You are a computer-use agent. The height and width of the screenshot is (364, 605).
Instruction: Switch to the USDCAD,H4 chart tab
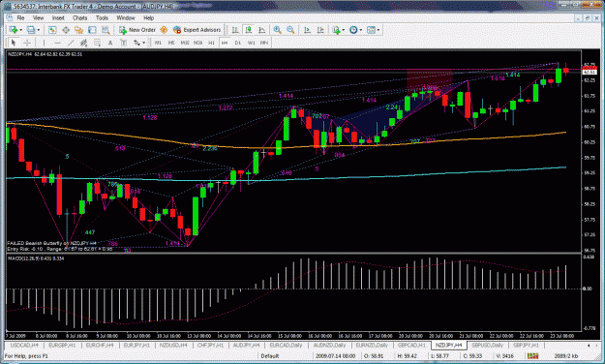[x=24, y=345]
